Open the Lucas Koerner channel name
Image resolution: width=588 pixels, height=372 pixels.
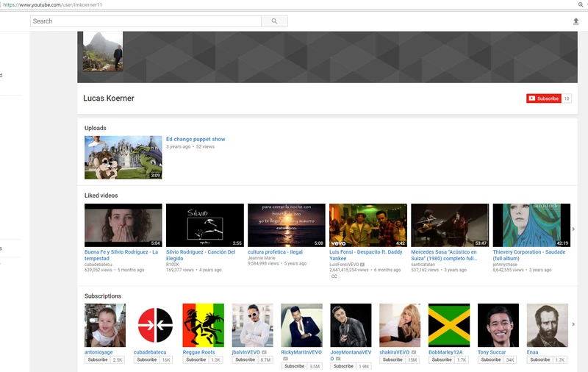point(109,99)
